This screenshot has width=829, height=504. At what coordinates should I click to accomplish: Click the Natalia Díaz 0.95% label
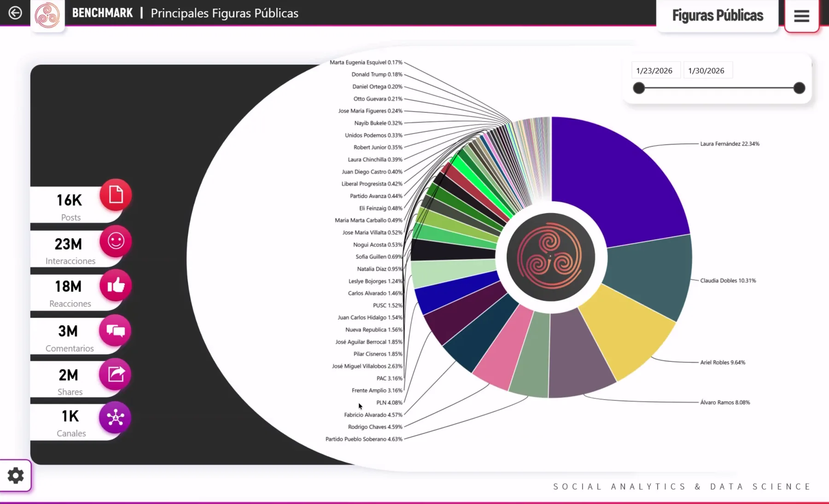pyautogui.click(x=379, y=269)
